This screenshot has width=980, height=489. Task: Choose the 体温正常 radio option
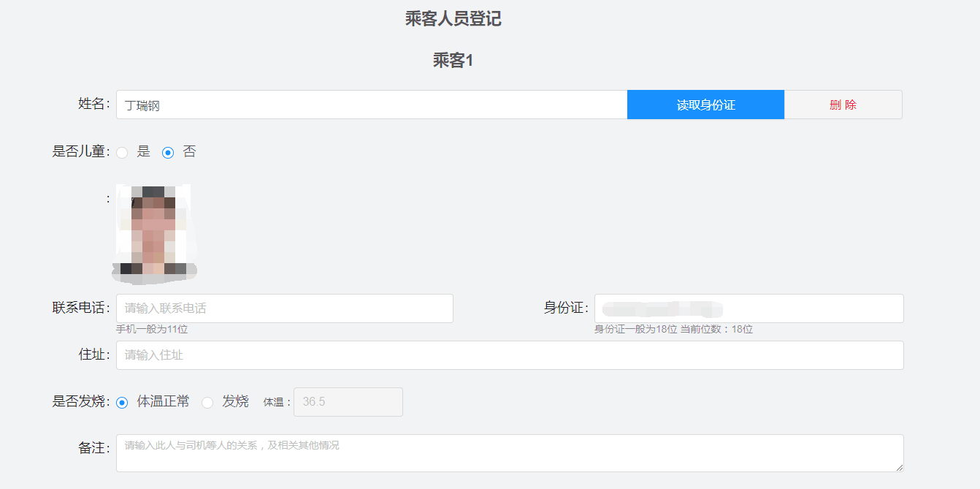(123, 402)
